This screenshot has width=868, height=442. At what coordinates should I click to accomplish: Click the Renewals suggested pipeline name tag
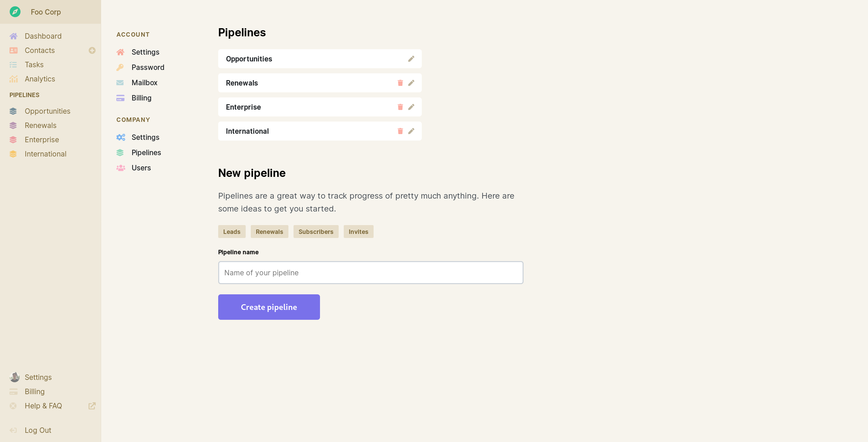click(269, 231)
